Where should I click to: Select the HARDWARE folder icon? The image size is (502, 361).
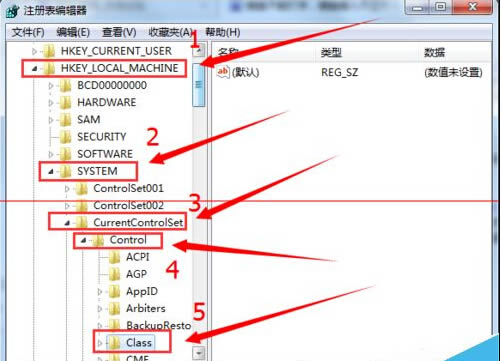point(65,103)
